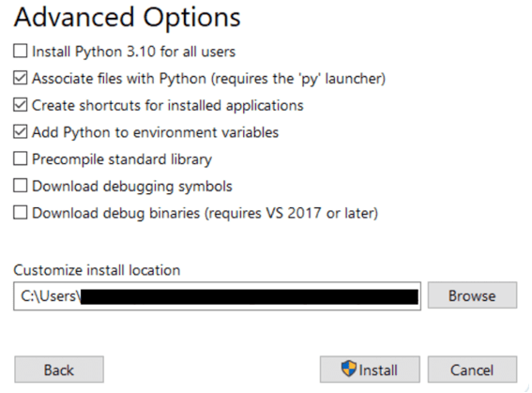Disable Create shortcuts for installed applications
The width and height of the screenshot is (532, 393).
(x=21, y=105)
